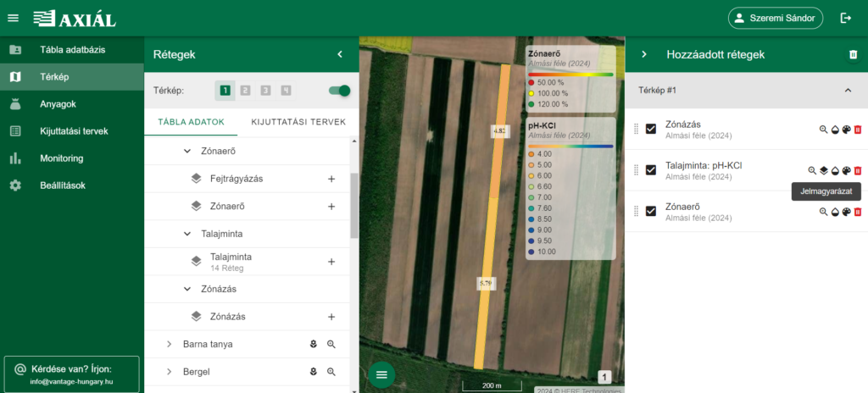The image size is (868, 393).
Task: Open the hamburger menu next to the AXIÁL logo
Action: (13, 18)
